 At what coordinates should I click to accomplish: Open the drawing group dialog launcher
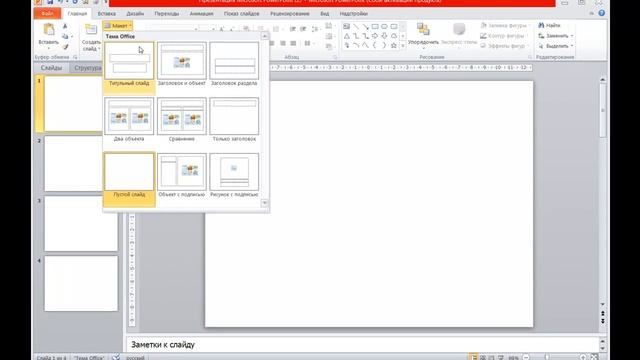(530, 57)
